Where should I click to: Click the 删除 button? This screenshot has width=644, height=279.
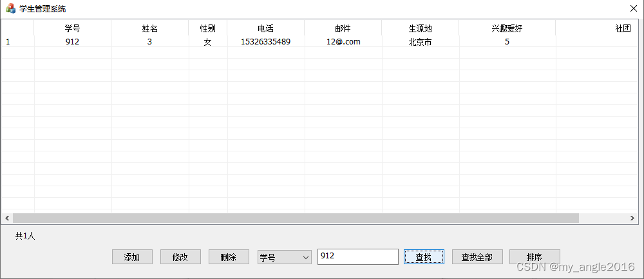(229, 257)
